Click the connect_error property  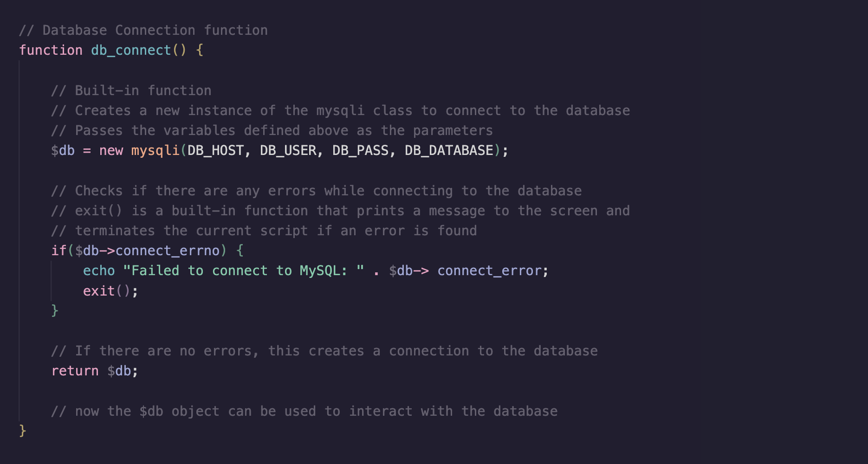tap(489, 271)
